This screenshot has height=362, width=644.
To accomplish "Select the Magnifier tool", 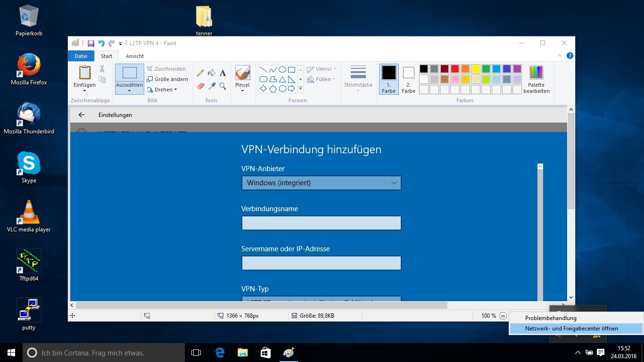I will [223, 86].
